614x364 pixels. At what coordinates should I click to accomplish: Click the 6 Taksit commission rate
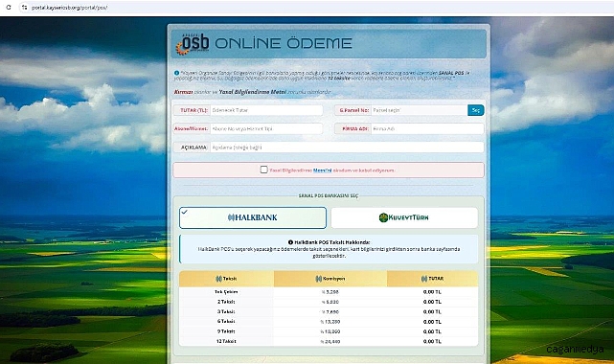[x=330, y=322]
